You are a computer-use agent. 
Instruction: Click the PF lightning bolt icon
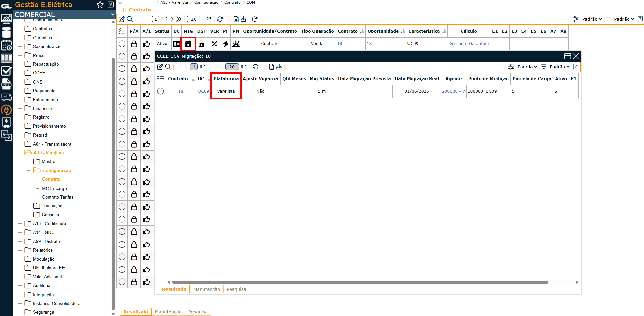[226, 44]
